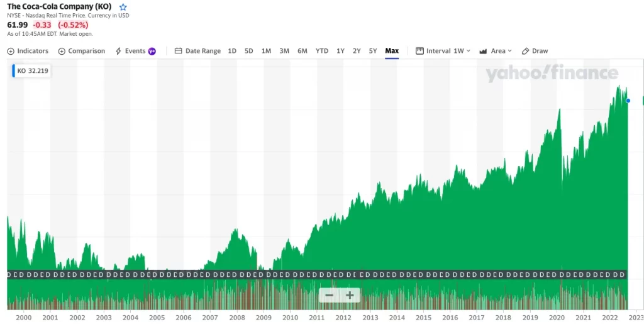This screenshot has width=644, height=324.
Task: Zoom out with the minus button
Action: pyautogui.click(x=329, y=295)
